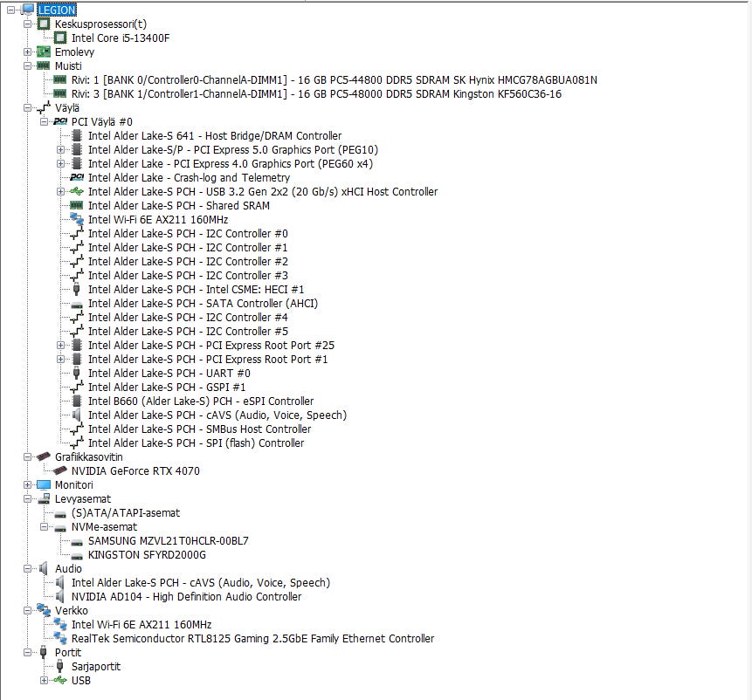Select cAVS entry under Audio category
The image size is (752, 700).
pos(201,583)
